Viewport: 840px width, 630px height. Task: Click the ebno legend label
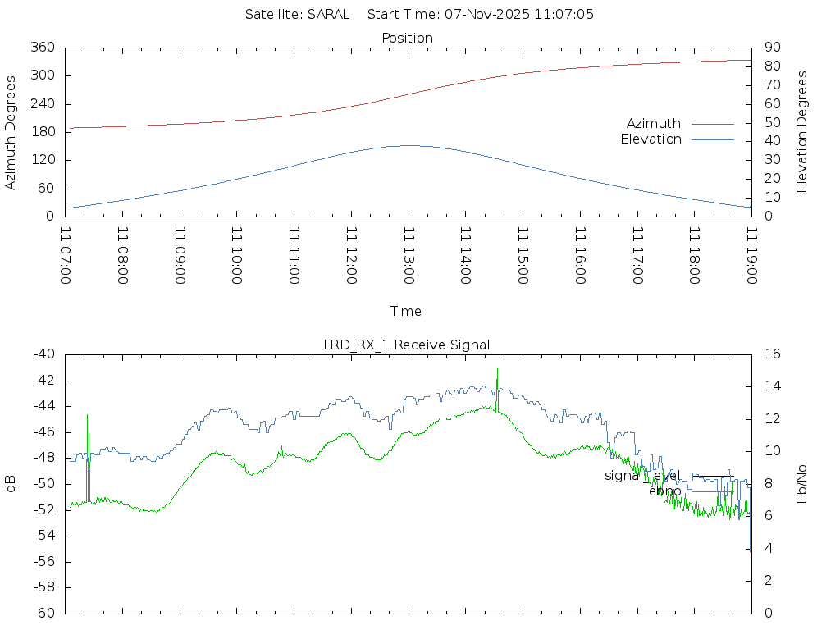click(x=664, y=491)
